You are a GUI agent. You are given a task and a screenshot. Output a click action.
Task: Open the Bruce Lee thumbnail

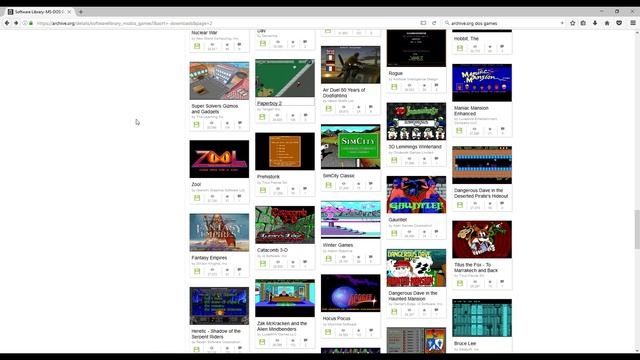coord(482,318)
